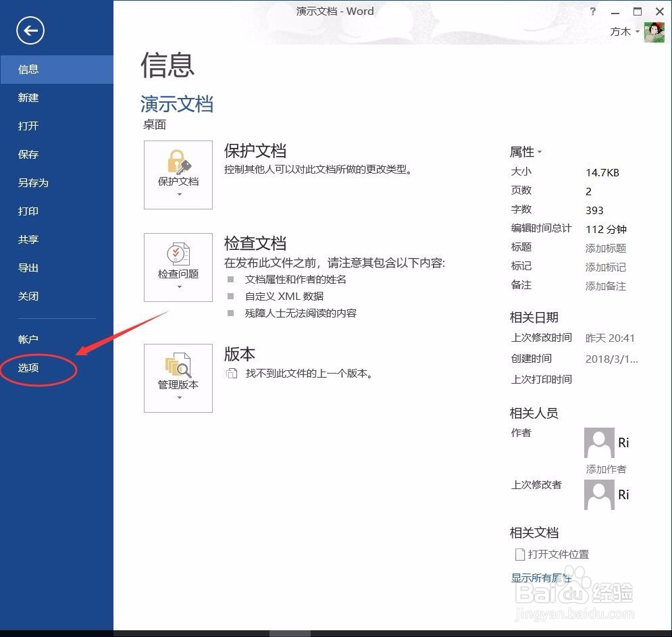Click the 112 分钟 editing time value
The image size is (672, 637).
(606, 230)
